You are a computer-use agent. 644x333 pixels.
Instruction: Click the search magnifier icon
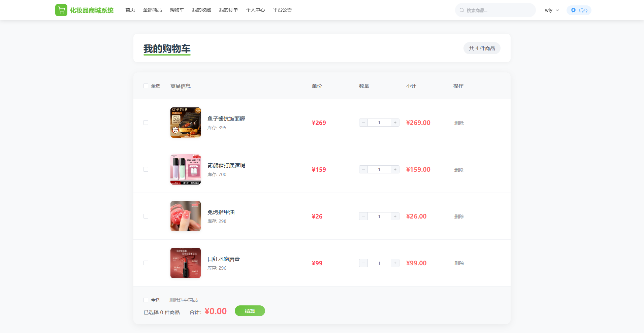[x=462, y=10]
